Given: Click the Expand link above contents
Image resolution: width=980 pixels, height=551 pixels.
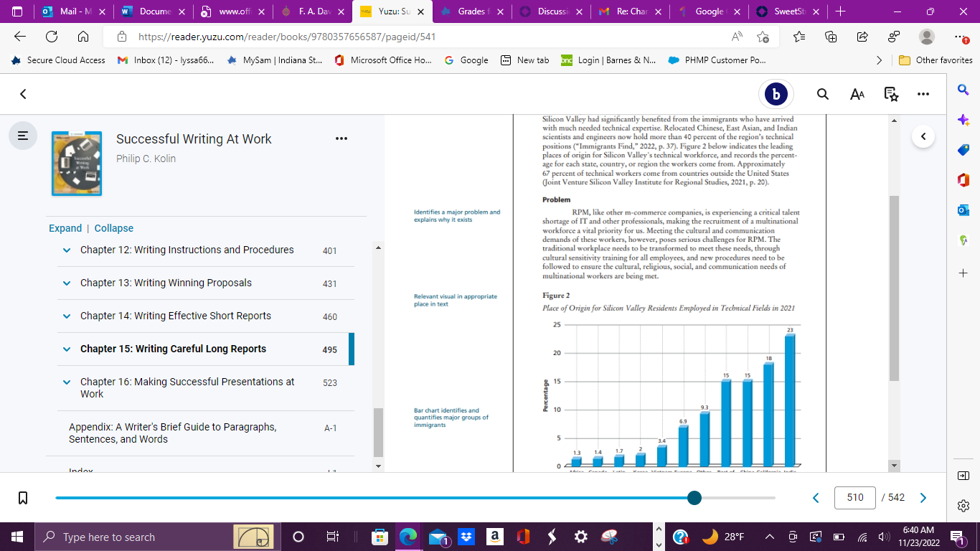Looking at the screenshot, I should coord(65,228).
